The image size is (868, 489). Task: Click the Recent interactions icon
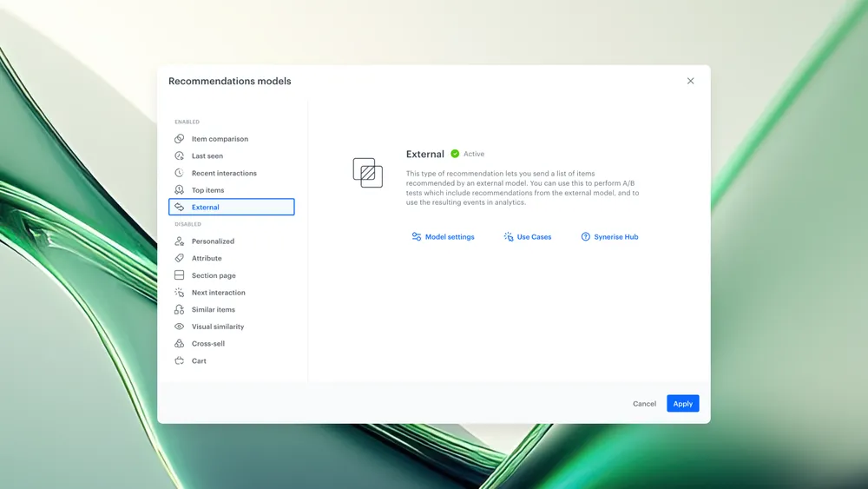tap(180, 173)
